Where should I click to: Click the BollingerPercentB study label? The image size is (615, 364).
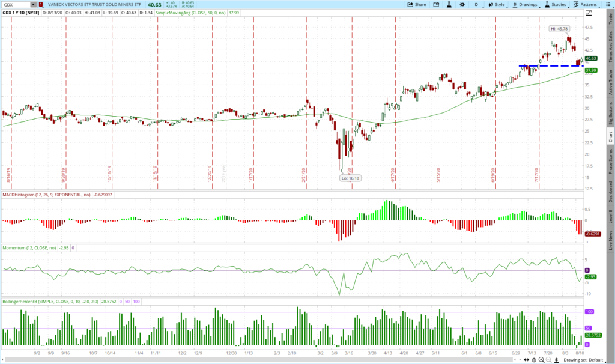[x=50, y=302]
